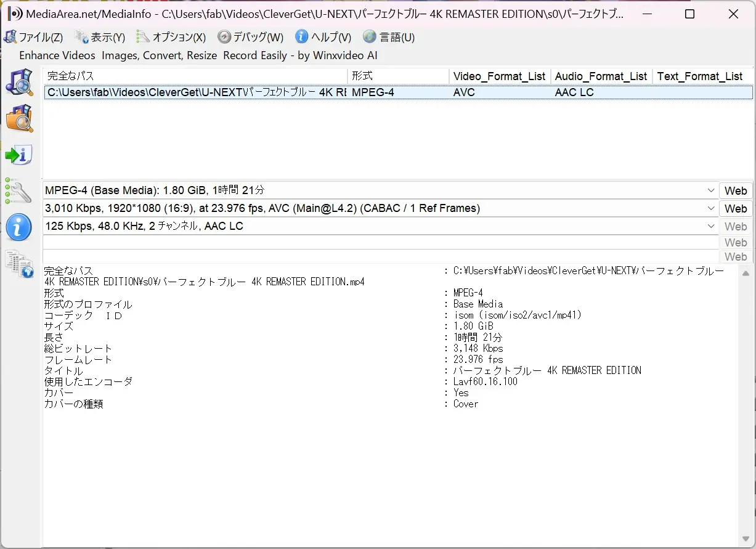
Task: Maximize the MediaInfo window
Action: (x=690, y=14)
